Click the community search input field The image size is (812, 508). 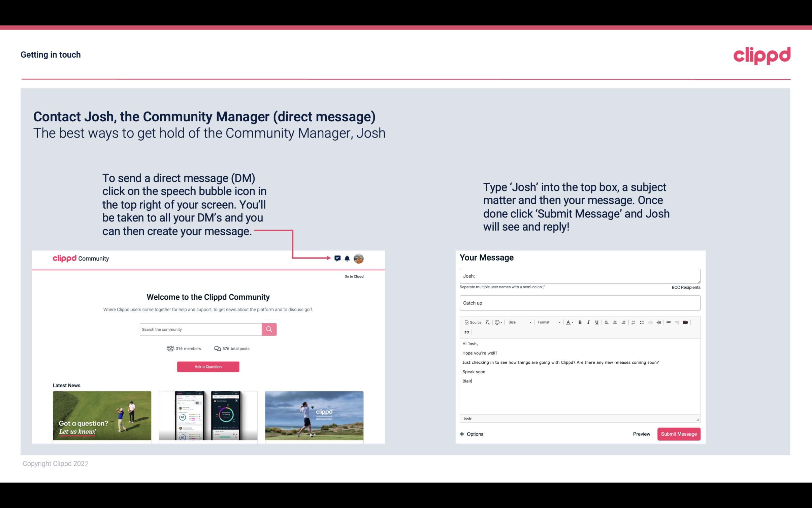[x=199, y=329]
